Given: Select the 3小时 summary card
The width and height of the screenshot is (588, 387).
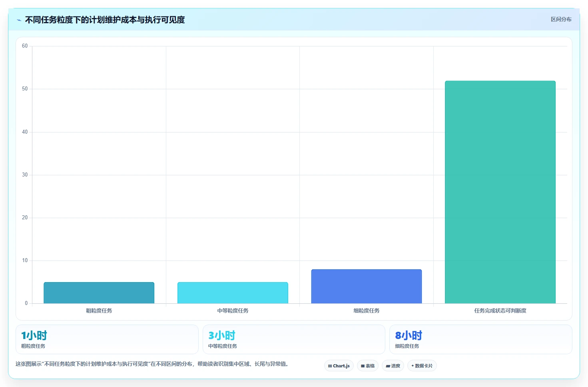Looking at the screenshot, I should pos(294,339).
